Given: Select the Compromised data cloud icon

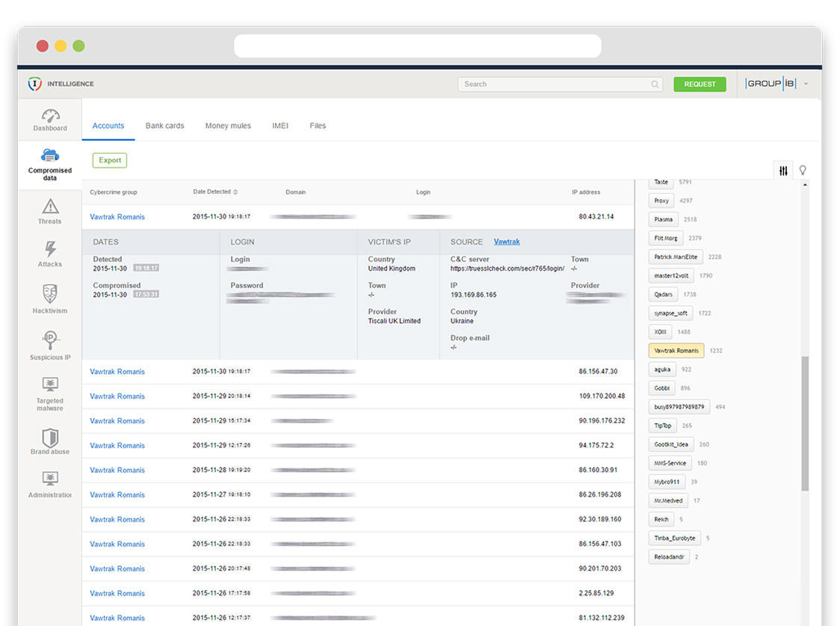Looking at the screenshot, I should (x=50, y=156).
